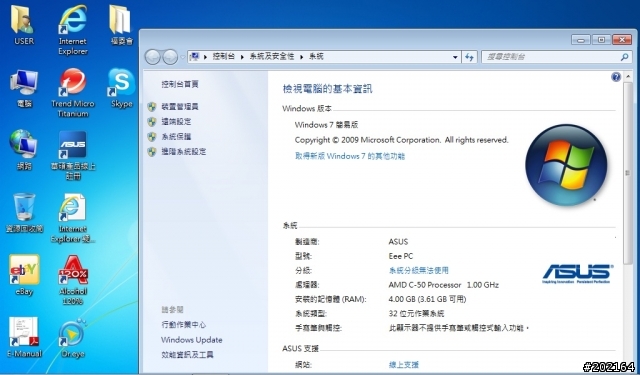Select 系統及安全性 breadcrumb segment
The width and height of the screenshot is (640, 375).
pyautogui.click(x=272, y=57)
